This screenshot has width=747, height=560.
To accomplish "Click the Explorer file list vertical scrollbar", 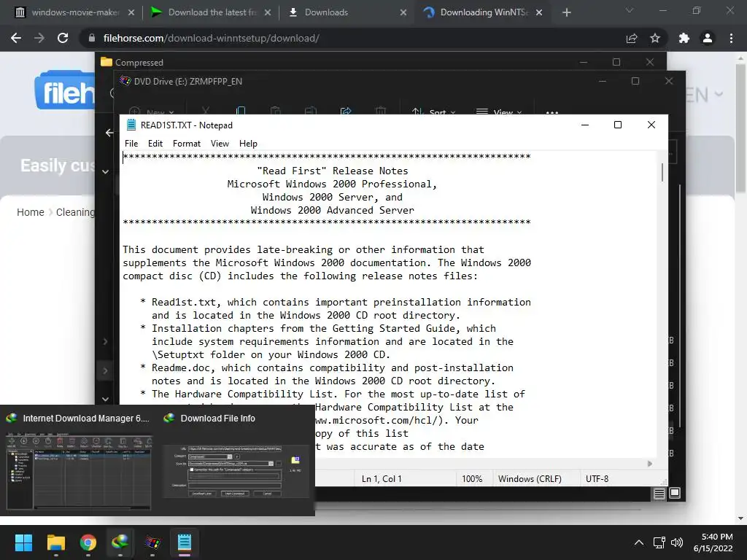I will click(x=680, y=305).
